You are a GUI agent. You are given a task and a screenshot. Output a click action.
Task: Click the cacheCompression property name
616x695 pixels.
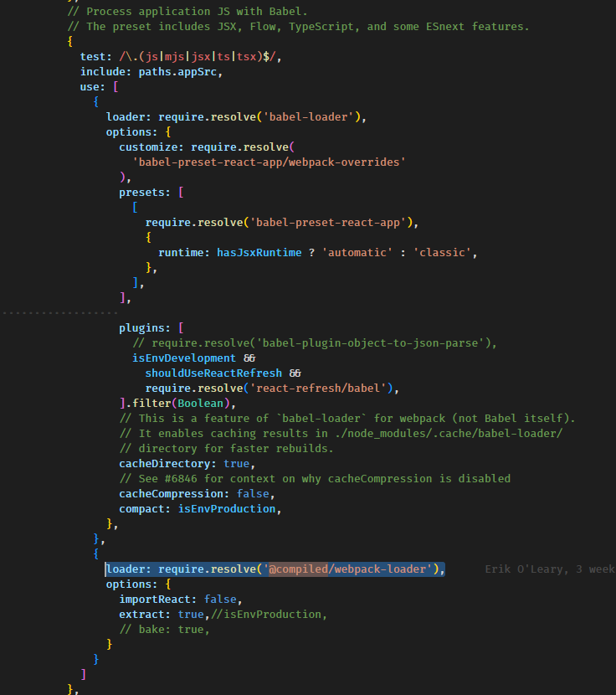click(171, 494)
